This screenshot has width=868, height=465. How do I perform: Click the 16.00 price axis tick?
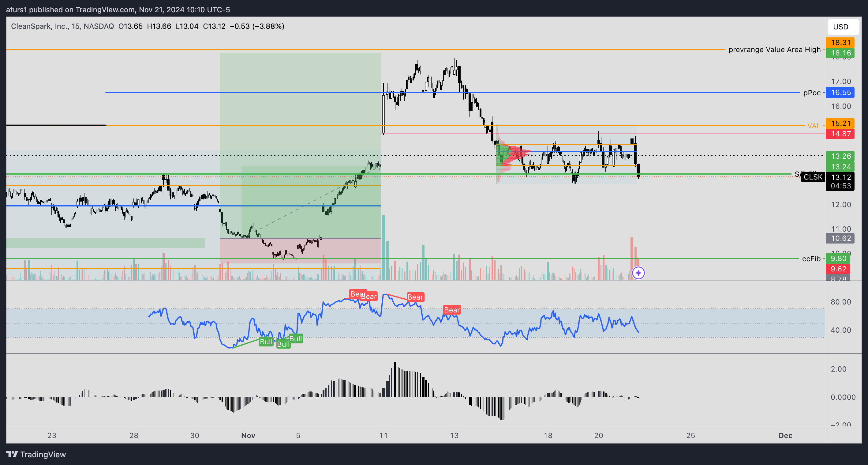click(841, 106)
